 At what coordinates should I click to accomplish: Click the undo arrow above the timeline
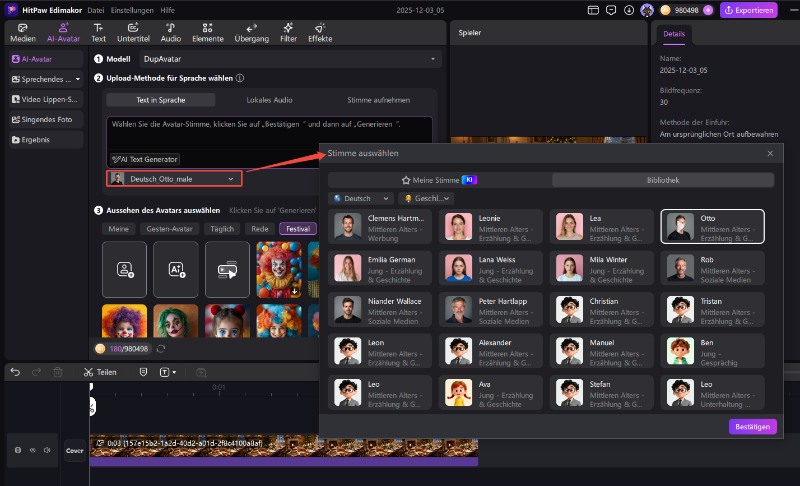15,372
